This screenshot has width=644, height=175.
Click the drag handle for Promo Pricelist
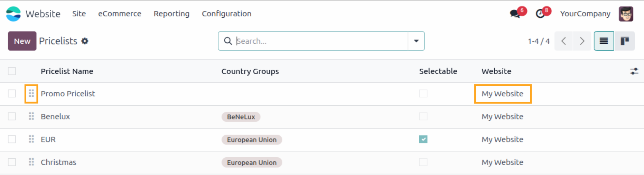[31, 94]
